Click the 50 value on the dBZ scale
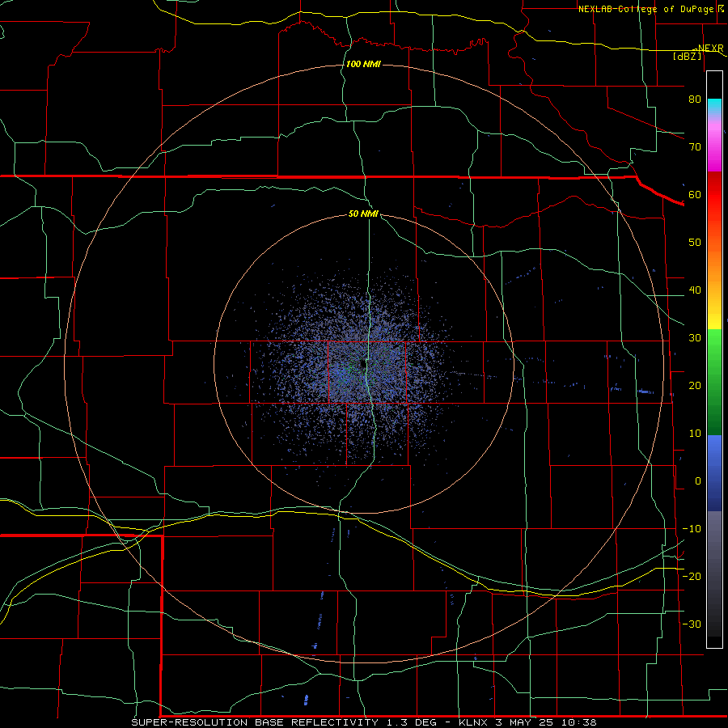 [695, 243]
